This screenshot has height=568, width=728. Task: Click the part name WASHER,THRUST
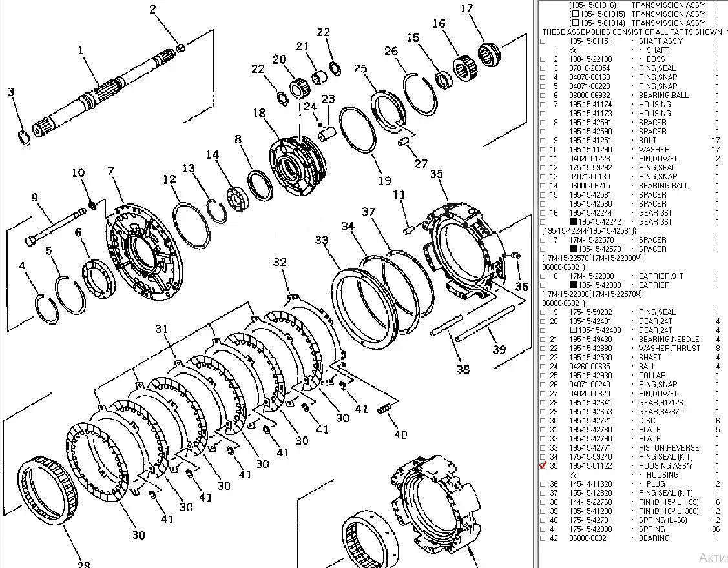click(x=669, y=349)
